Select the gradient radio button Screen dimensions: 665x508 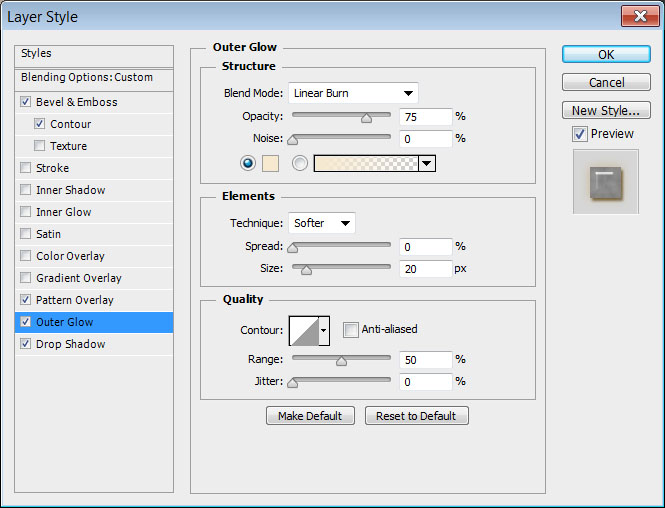(x=299, y=163)
